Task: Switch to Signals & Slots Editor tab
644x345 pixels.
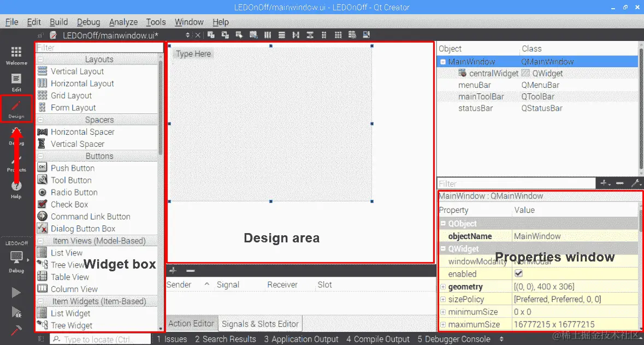Action: pos(260,324)
